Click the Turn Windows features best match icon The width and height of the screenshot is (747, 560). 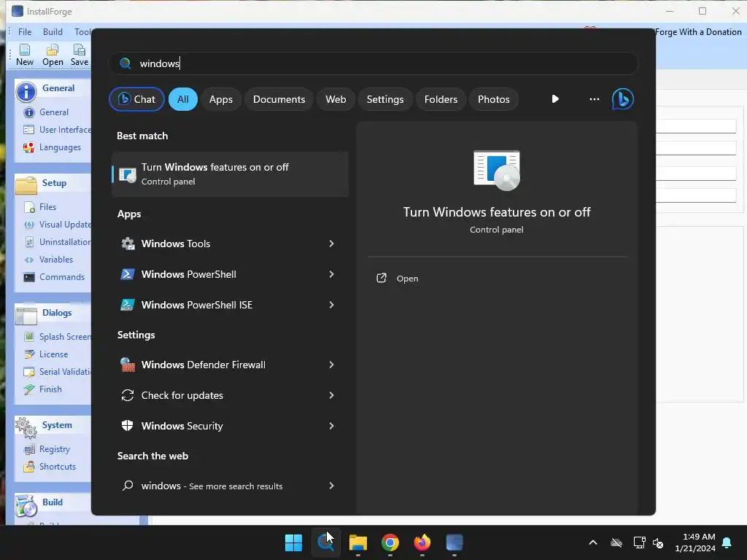(x=127, y=174)
